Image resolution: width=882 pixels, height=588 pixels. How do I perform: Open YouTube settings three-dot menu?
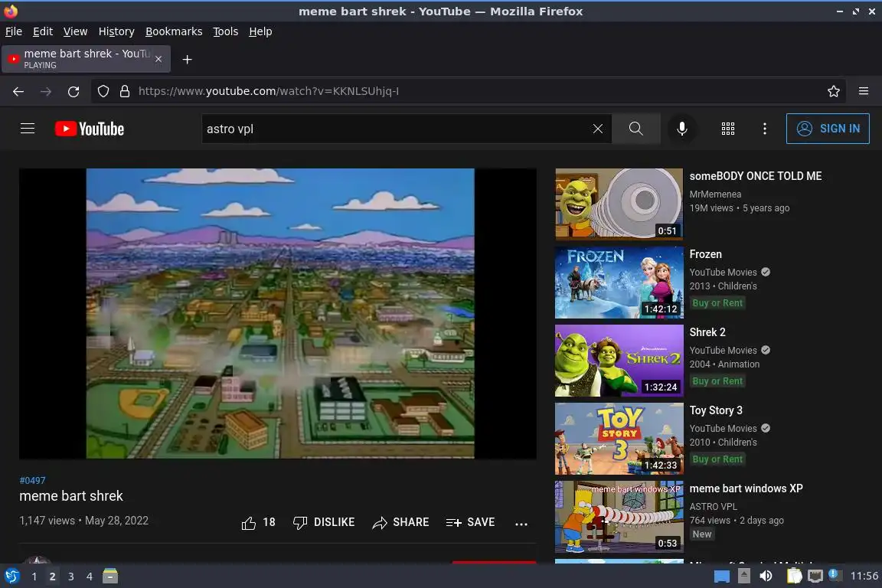click(x=764, y=129)
